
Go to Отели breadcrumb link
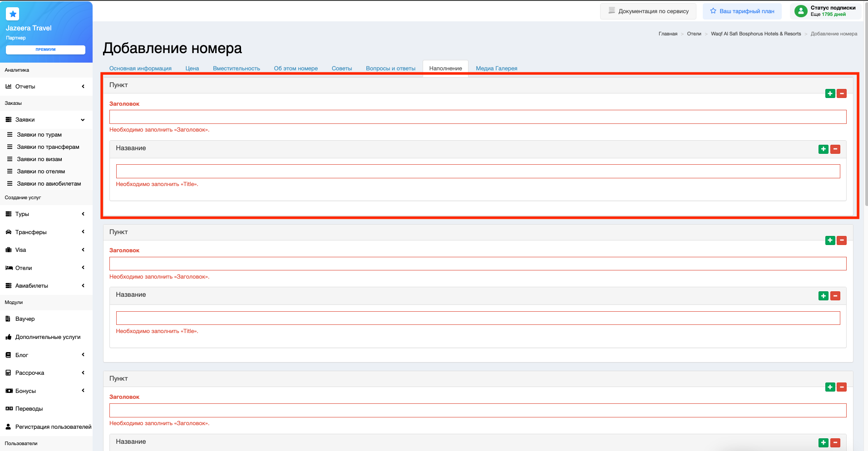point(694,34)
